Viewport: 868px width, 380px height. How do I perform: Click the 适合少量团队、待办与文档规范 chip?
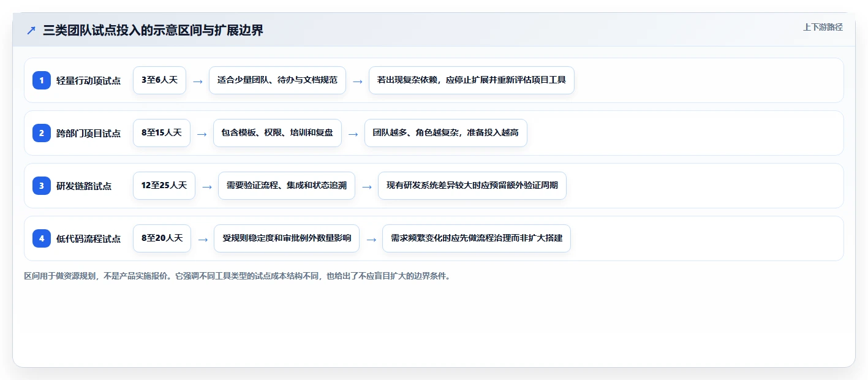coord(277,80)
